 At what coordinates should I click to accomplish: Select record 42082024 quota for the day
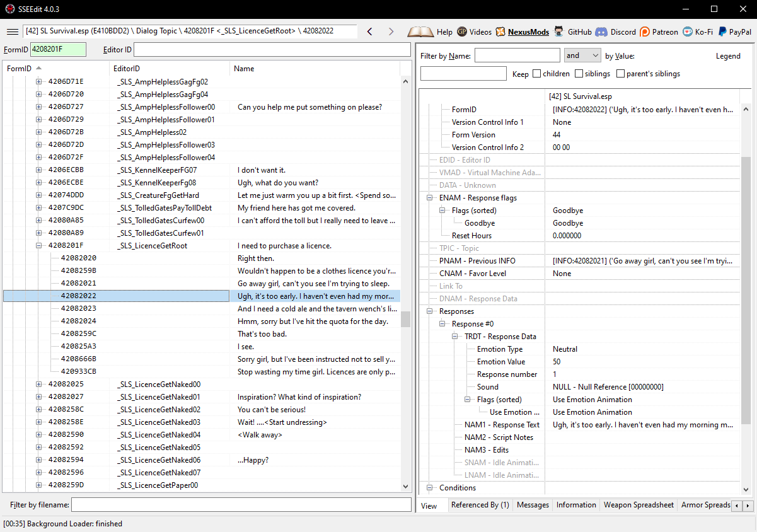(202, 321)
